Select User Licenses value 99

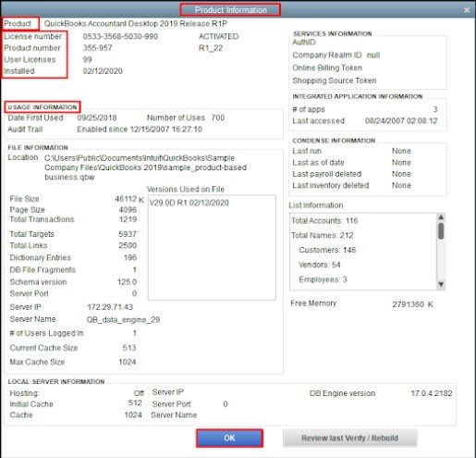pos(87,59)
